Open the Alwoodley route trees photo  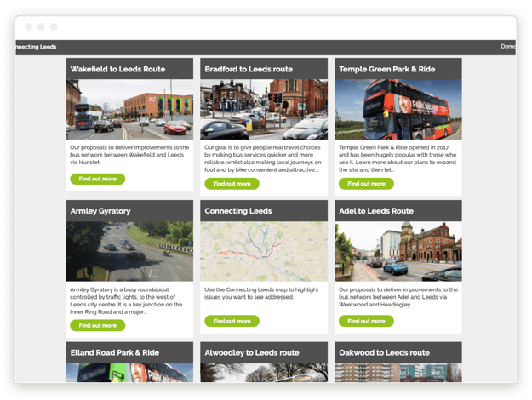pyautogui.click(x=264, y=373)
